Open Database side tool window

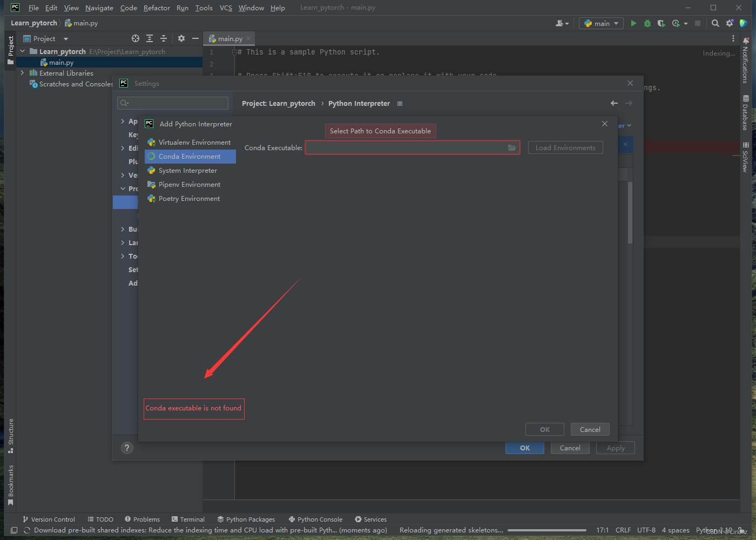(745, 113)
